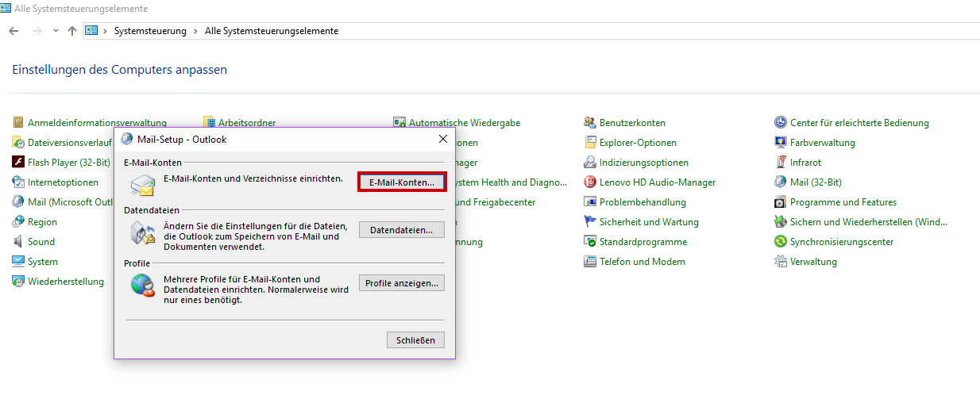
Task: Click the Datendateien... button
Action: click(x=402, y=230)
